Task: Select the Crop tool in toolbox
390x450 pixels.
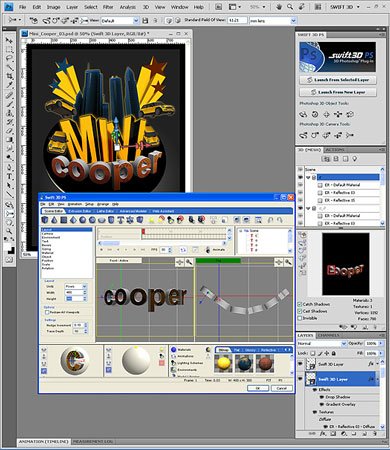Action: click(9, 76)
